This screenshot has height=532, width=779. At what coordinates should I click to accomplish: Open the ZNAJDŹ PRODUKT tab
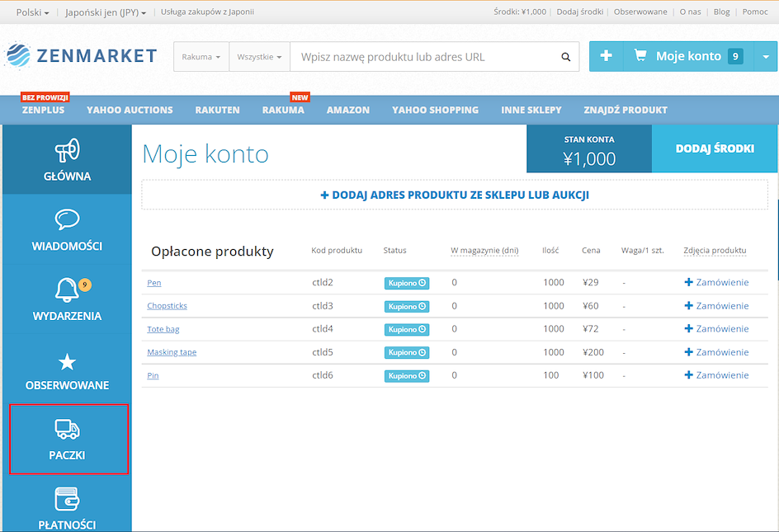click(626, 110)
